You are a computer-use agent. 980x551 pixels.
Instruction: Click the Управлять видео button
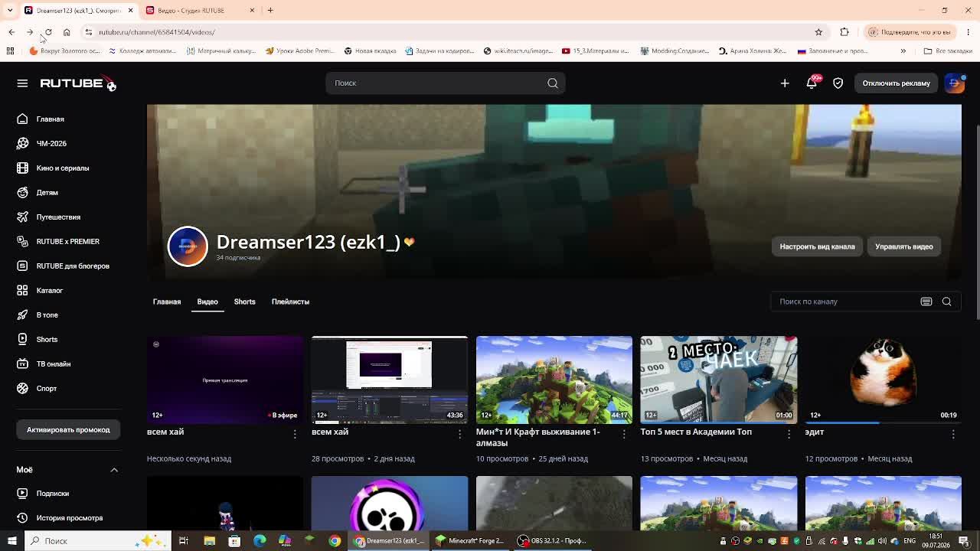904,246
